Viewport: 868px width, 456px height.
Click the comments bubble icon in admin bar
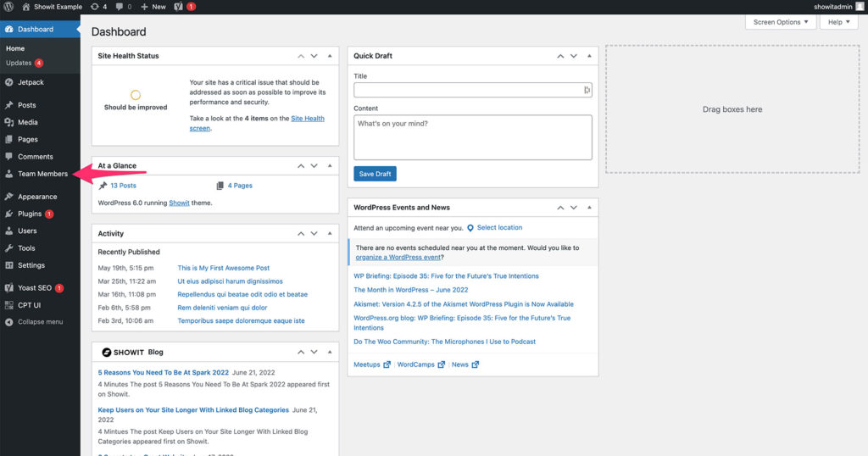pyautogui.click(x=119, y=7)
